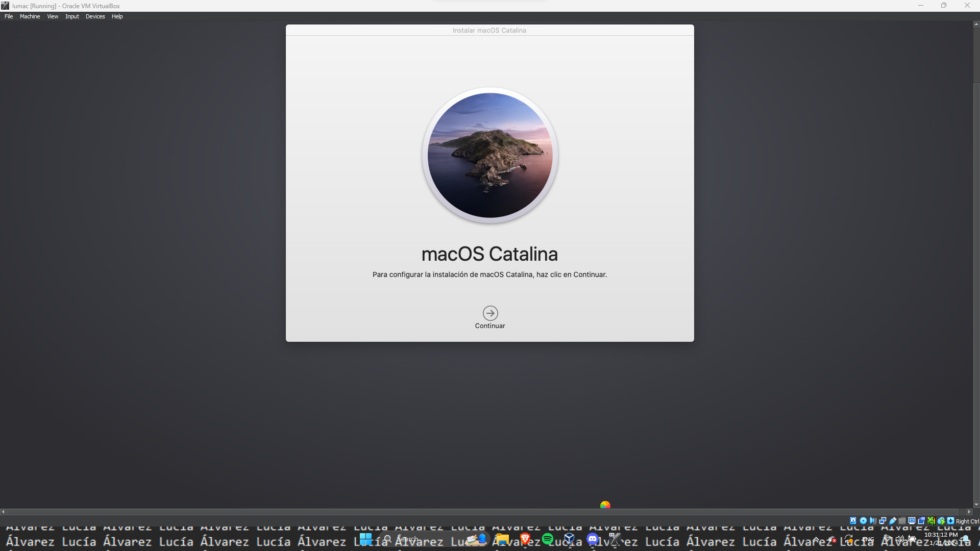Open the Help menu
The image size is (980, 551).
[x=117, y=16]
